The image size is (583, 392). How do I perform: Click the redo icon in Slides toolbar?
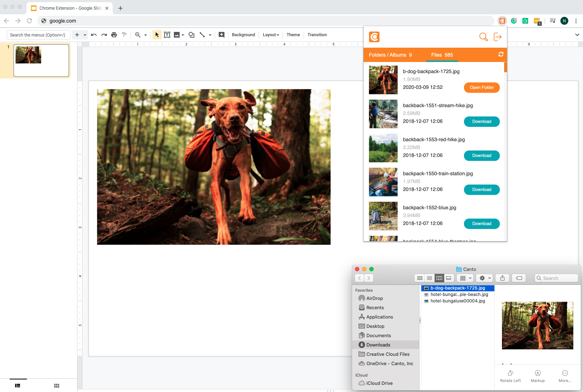pyautogui.click(x=104, y=35)
